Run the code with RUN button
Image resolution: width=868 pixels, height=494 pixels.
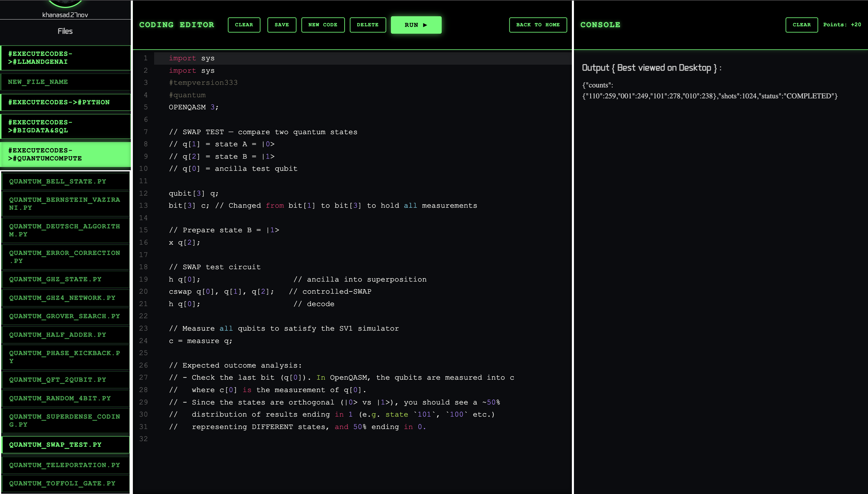[416, 25]
